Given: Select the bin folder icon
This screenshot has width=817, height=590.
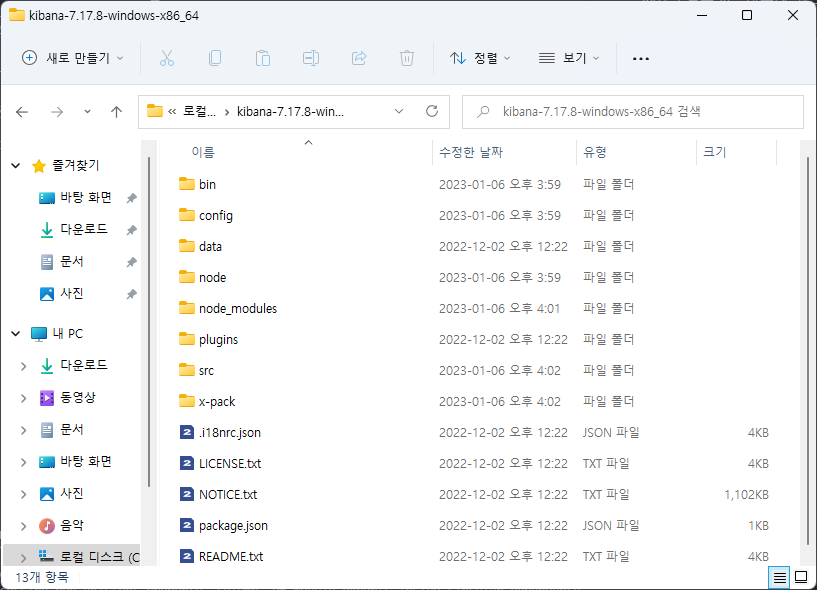Looking at the screenshot, I should coord(187,184).
